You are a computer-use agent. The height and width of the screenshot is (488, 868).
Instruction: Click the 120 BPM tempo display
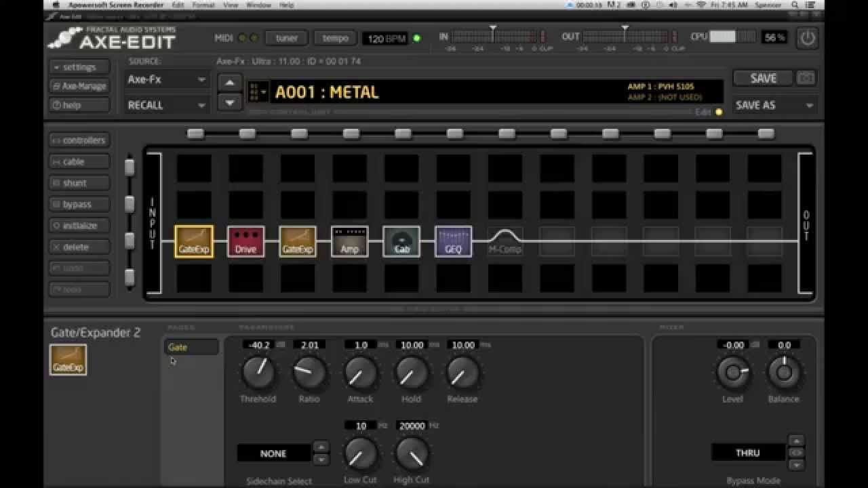click(386, 39)
